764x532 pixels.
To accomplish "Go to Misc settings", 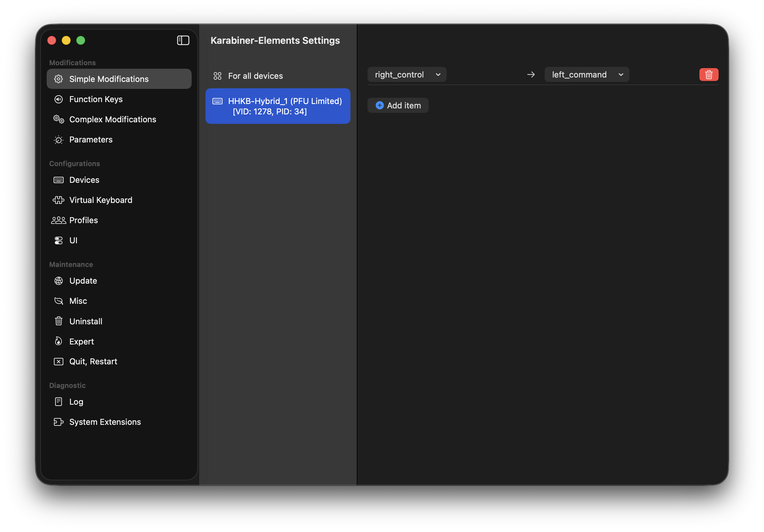I will click(119, 301).
